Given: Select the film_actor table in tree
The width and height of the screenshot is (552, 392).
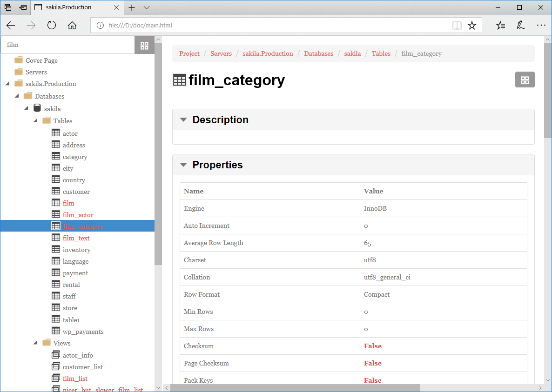Looking at the screenshot, I should pos(78,215).
